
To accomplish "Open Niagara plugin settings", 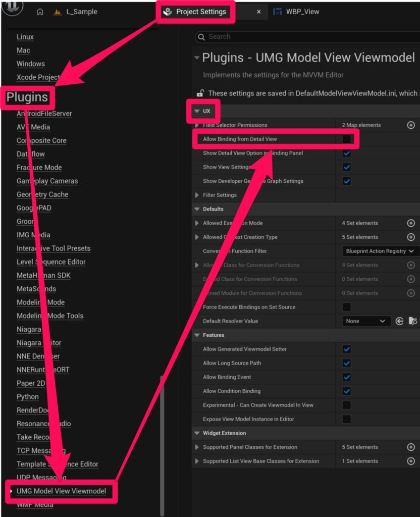I will coord(29,329).
